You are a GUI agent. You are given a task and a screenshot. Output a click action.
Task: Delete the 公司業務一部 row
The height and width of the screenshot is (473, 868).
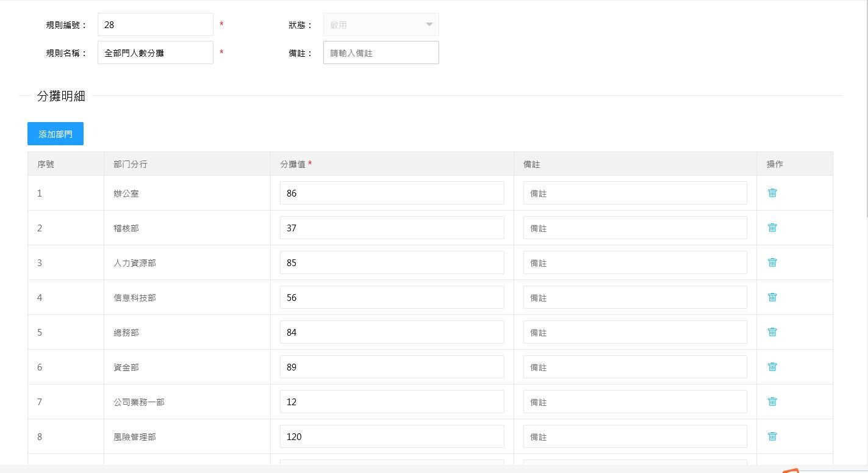coord(772,402)
